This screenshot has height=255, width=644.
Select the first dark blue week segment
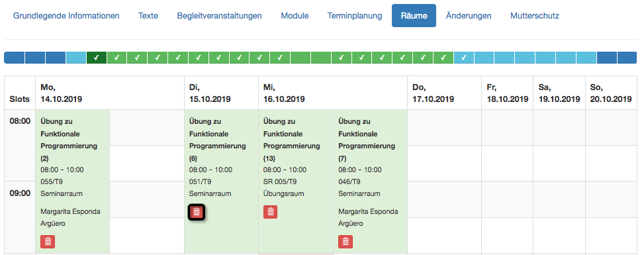pyautogui.click(x=15, y=58)
